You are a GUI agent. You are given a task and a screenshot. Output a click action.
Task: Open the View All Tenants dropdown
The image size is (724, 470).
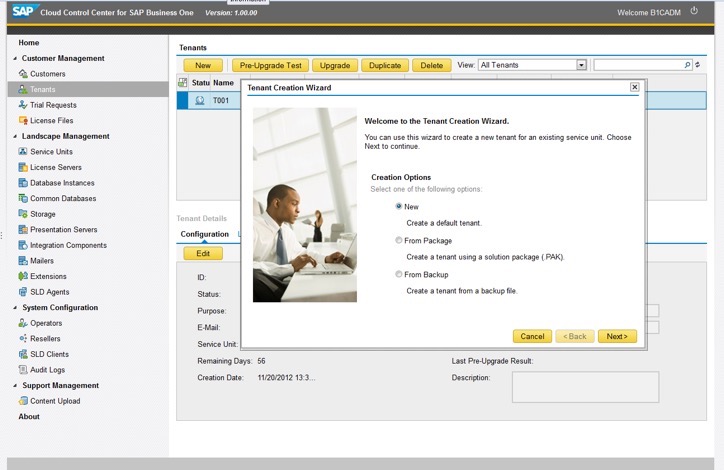(581, 65)
